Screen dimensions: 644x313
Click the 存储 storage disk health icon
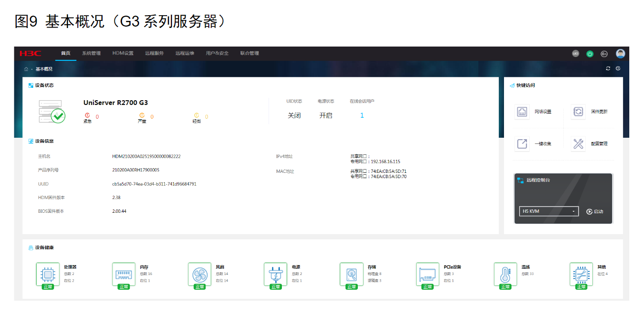[x=352, y=274]
